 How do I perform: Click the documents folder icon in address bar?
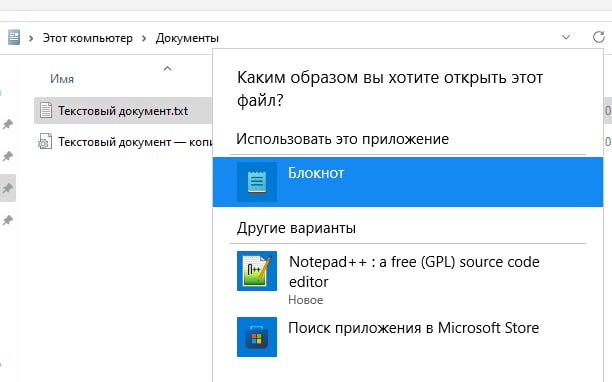[14, 37]
